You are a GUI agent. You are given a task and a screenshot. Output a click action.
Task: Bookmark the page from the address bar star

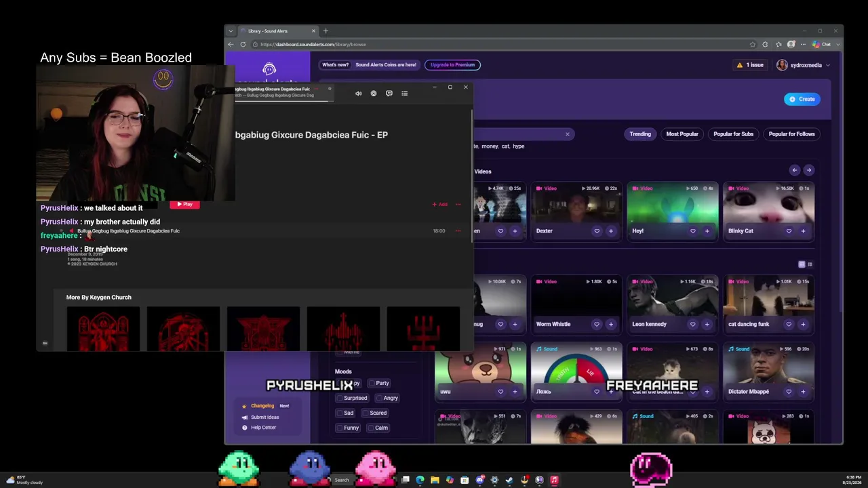(753, 45)
